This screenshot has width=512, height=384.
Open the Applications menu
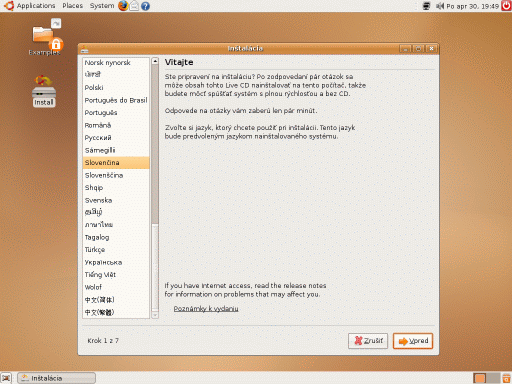36,6
